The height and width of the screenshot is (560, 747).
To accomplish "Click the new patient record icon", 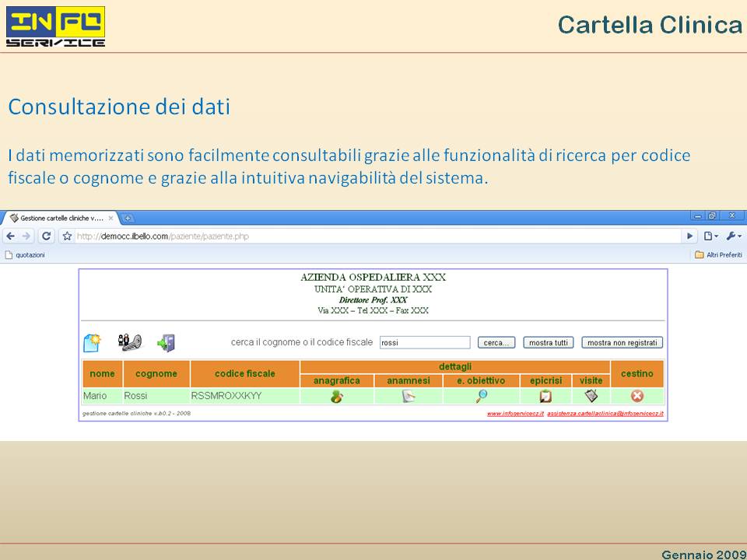I will click(93, 342).
